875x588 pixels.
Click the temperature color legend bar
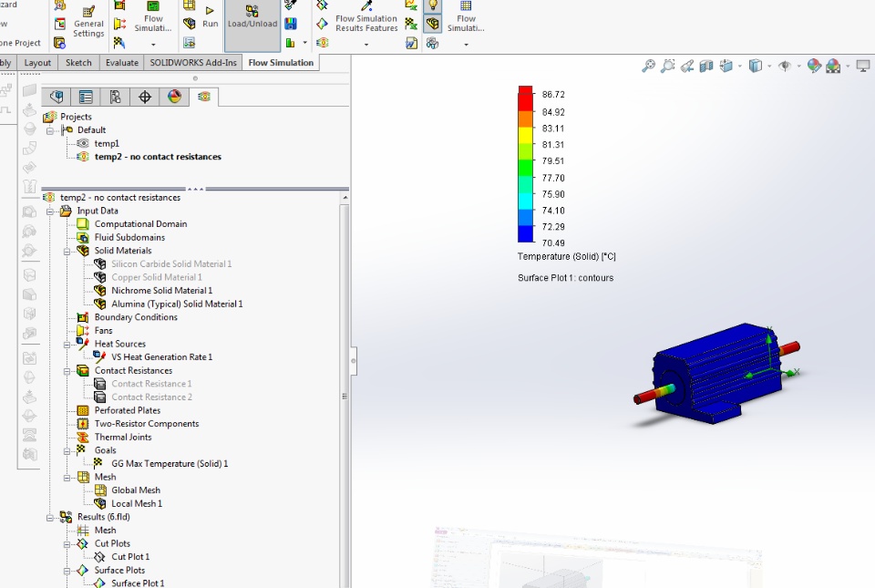coord(526,164)
